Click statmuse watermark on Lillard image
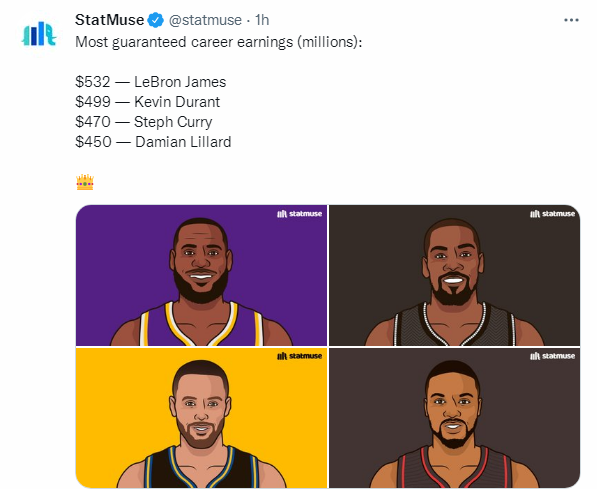 coord(552,356)
